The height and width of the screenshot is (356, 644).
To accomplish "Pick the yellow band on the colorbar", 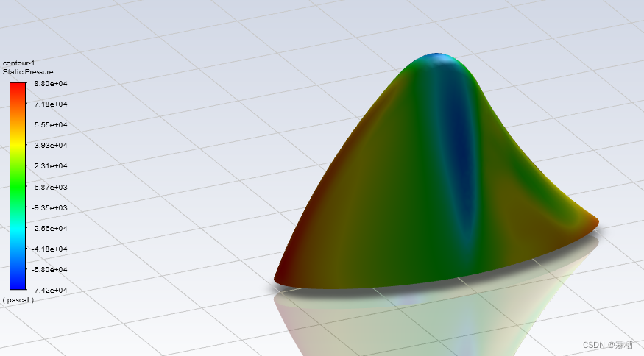I will coord(18,146).
